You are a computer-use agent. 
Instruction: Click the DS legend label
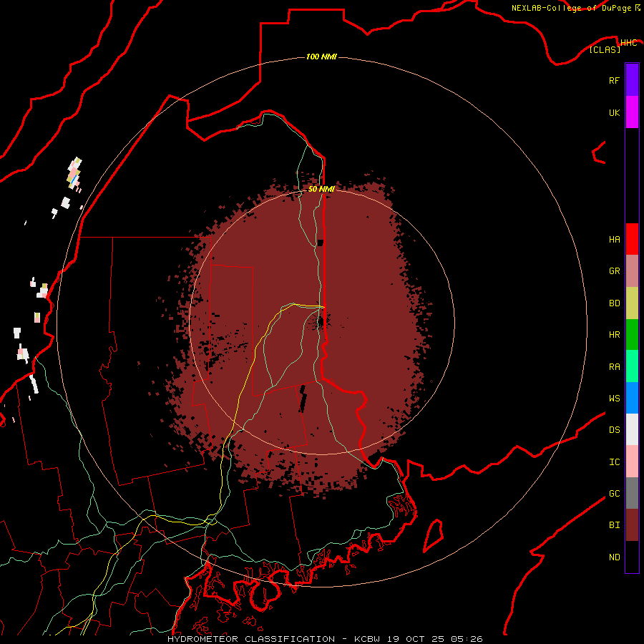click(614, 430)
